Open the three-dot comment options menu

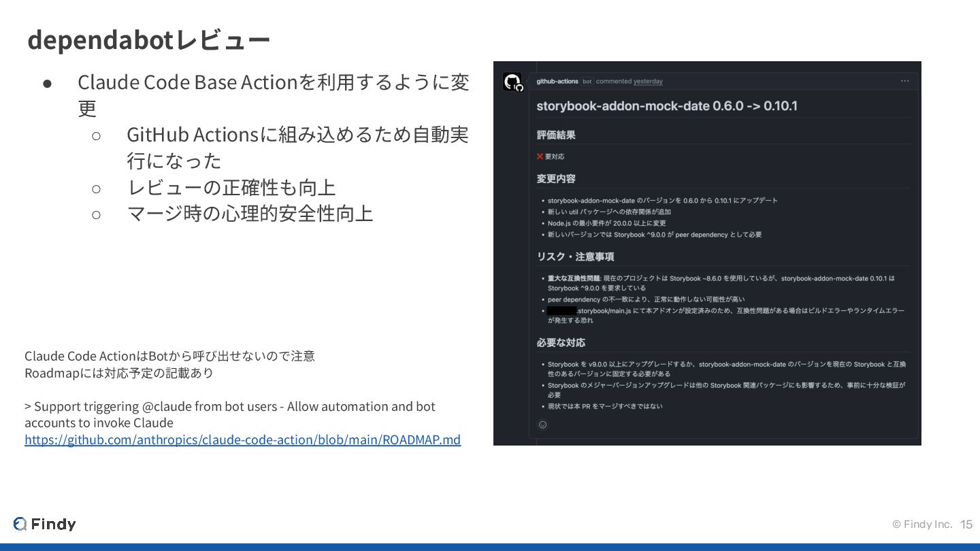[904, 81]
